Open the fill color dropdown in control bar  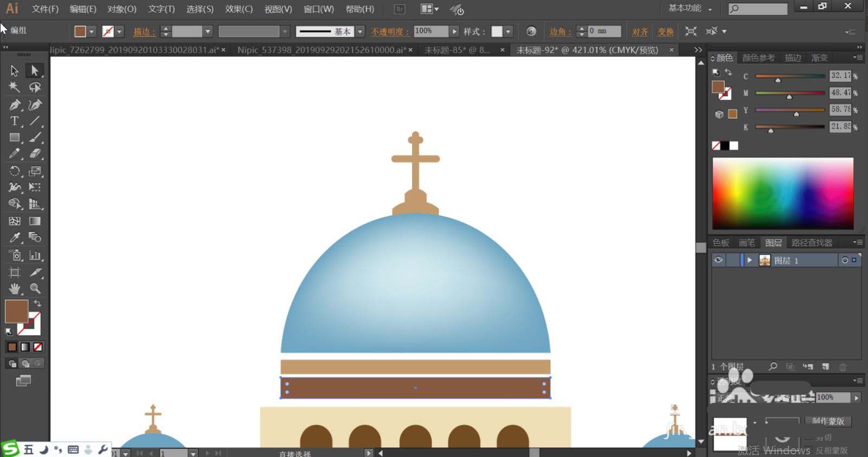(92, 31)
